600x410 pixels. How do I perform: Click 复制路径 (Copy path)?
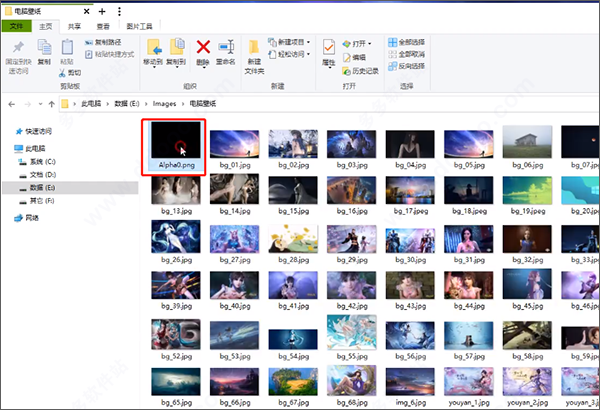point(103,42)
